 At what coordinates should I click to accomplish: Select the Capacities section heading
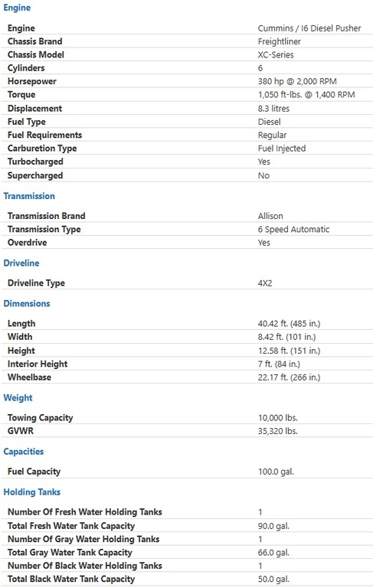pos(23,452)
